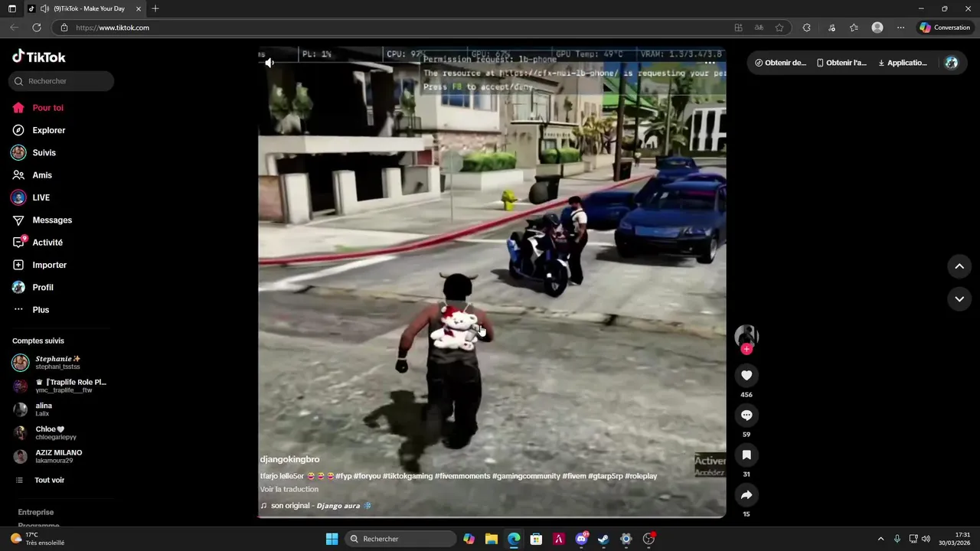Share the video with the arrow icon
This screenshot has height=551, width=980.
coord(746,494)
